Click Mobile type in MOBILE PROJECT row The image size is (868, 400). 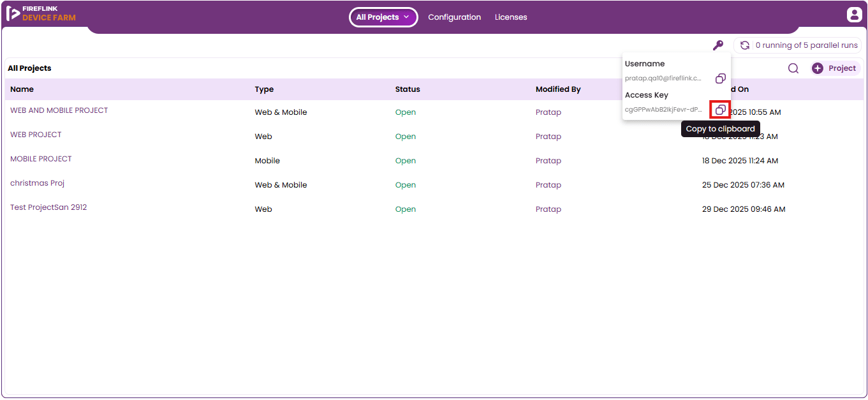(x=267, y=161)
